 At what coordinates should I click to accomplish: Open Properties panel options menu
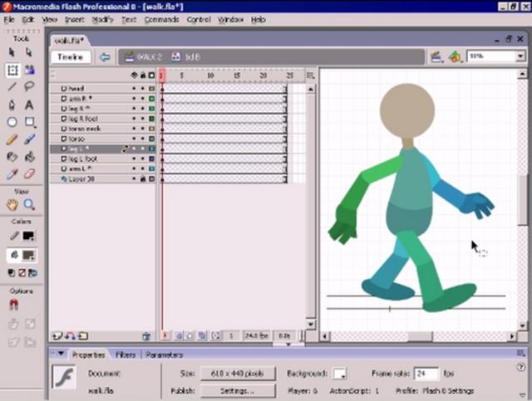click(521, 354)
